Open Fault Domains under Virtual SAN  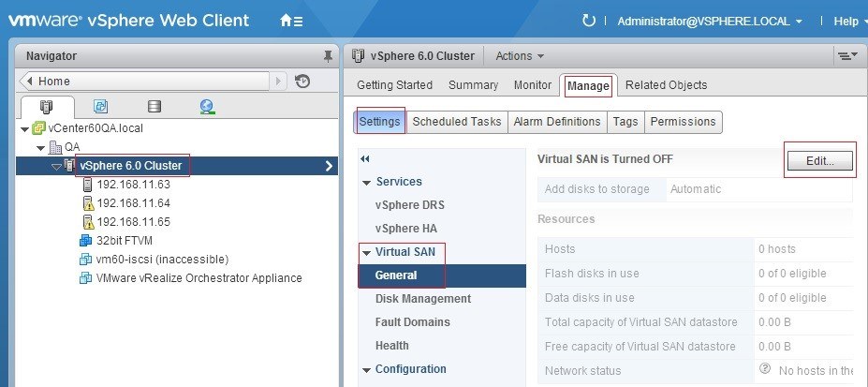click(412, 322)
